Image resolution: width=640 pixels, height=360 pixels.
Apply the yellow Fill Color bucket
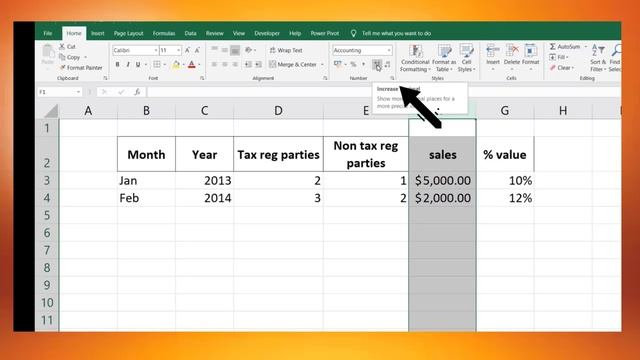(x=176, y=64)
